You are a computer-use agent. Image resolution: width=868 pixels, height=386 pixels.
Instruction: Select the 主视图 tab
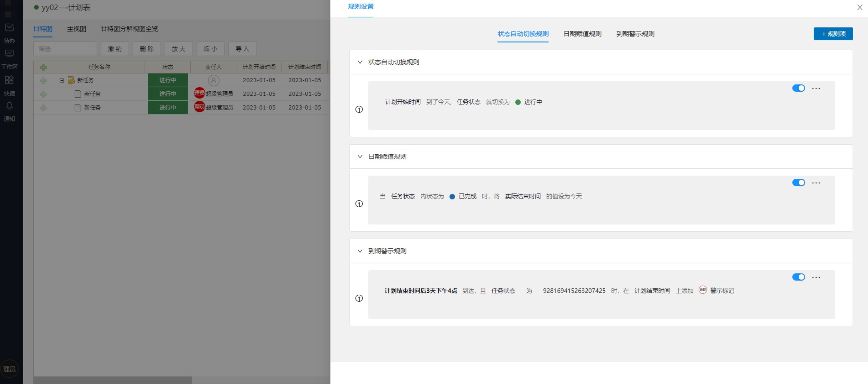coord(77,29)
